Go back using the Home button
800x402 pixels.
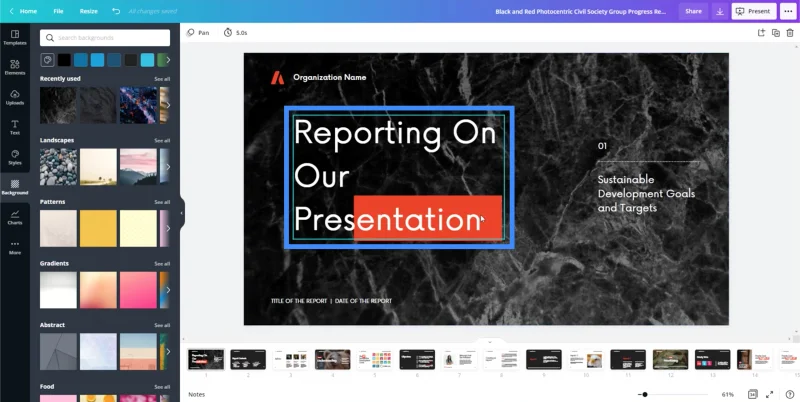pyautogui.click(x=23, y=11)
